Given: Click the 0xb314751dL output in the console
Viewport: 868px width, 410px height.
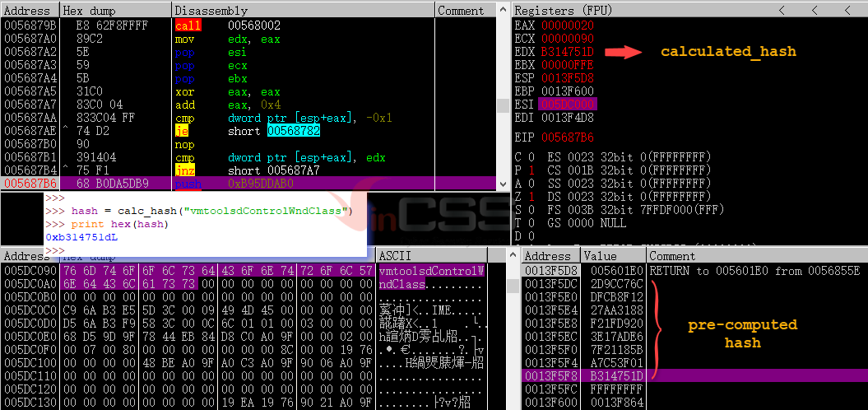Looking at the screenshot, I should click(82, 238).
